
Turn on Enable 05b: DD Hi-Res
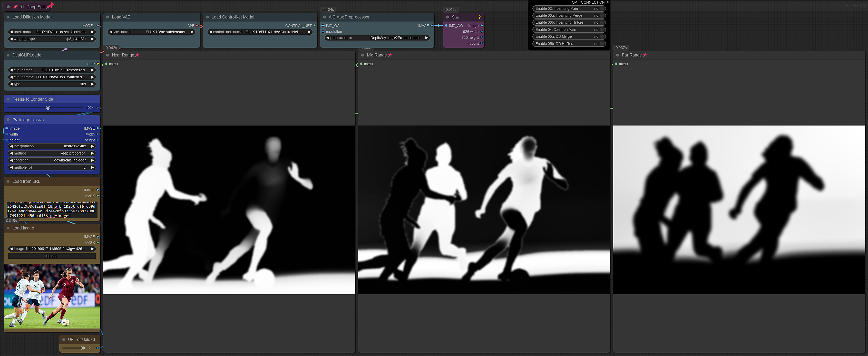coord(601,44)
